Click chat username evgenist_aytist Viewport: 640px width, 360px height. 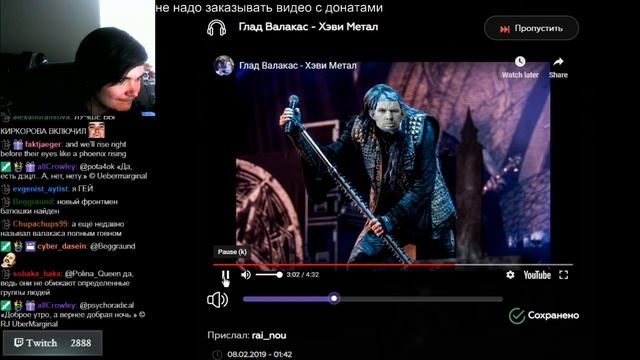tap(41, 189)
